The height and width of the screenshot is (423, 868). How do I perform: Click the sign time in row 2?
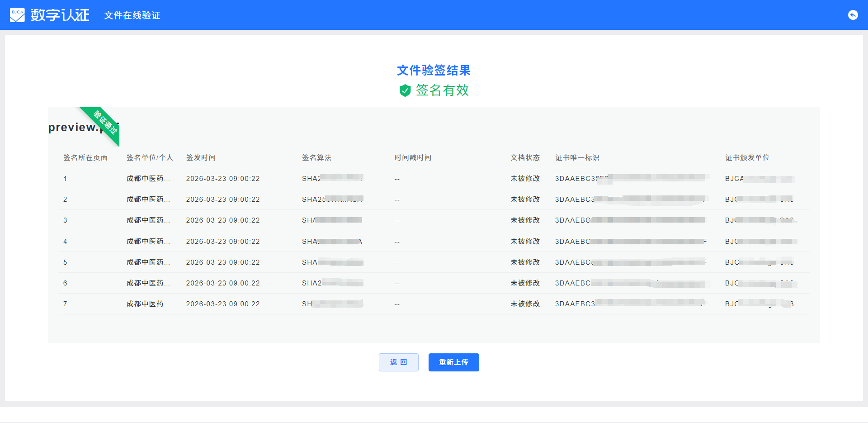223,200
